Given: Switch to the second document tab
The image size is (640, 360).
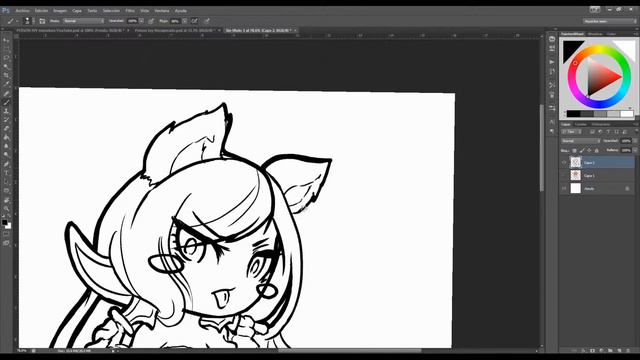Looking at the screenshot, I should [174, 30].
